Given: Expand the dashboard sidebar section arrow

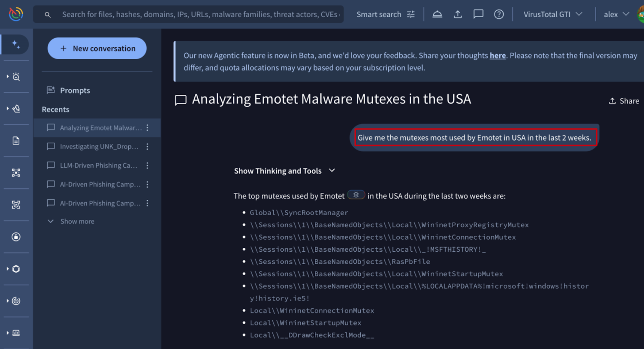Looking at the screenshot, I should point(7,333).
